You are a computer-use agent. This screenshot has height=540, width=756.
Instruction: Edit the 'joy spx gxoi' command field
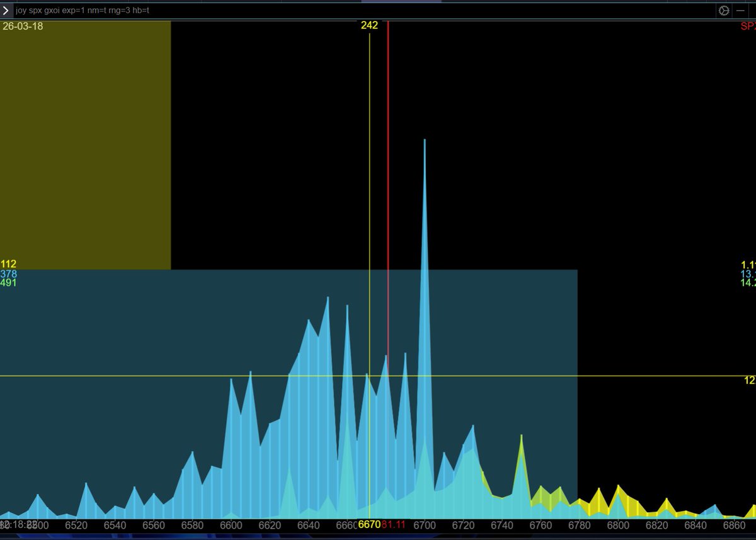(365, 11)
